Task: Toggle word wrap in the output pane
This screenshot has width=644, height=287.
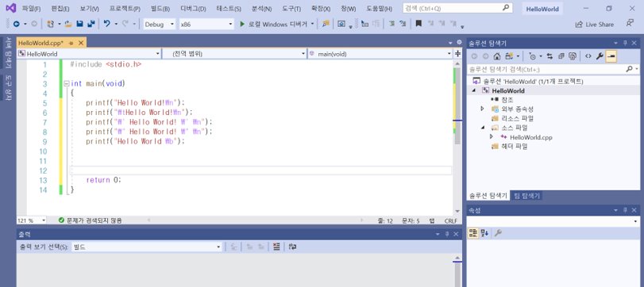Action: tap(292, 247)
